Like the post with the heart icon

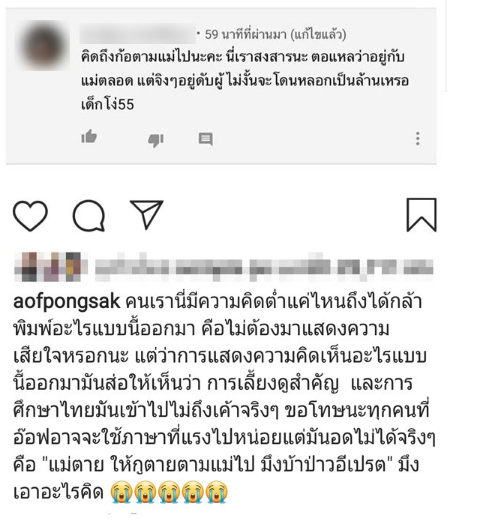coord(30,216)
